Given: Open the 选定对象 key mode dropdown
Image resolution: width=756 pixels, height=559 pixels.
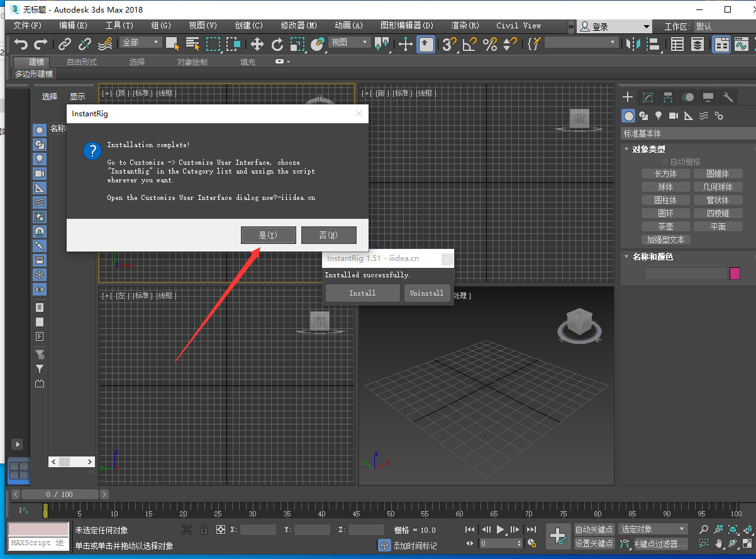Looking at the screenshot, I should pos(653,529).
